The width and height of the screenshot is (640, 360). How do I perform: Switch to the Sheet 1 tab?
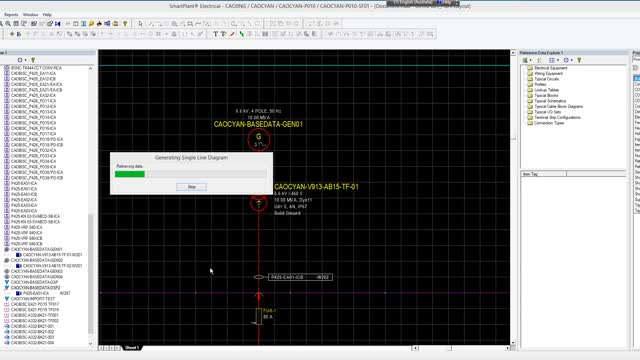point(132,348)
